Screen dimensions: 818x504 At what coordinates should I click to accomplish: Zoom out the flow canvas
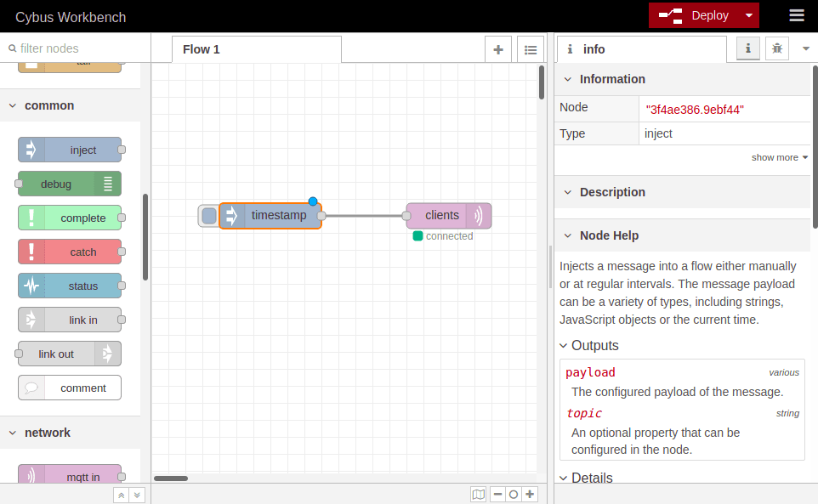[x=497, y=494]
